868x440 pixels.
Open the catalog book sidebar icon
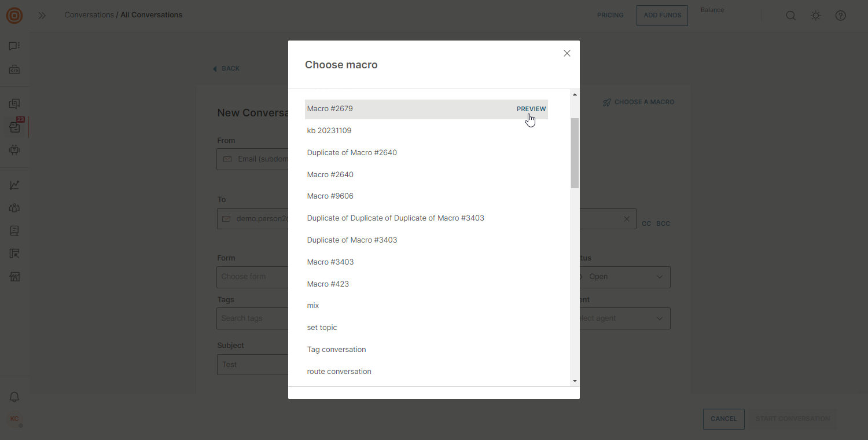(14, 231)
